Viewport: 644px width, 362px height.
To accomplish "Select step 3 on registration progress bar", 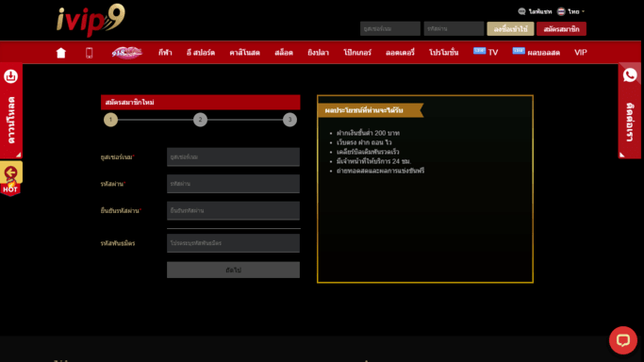I will pyautogui.click(x=289, y=120).
